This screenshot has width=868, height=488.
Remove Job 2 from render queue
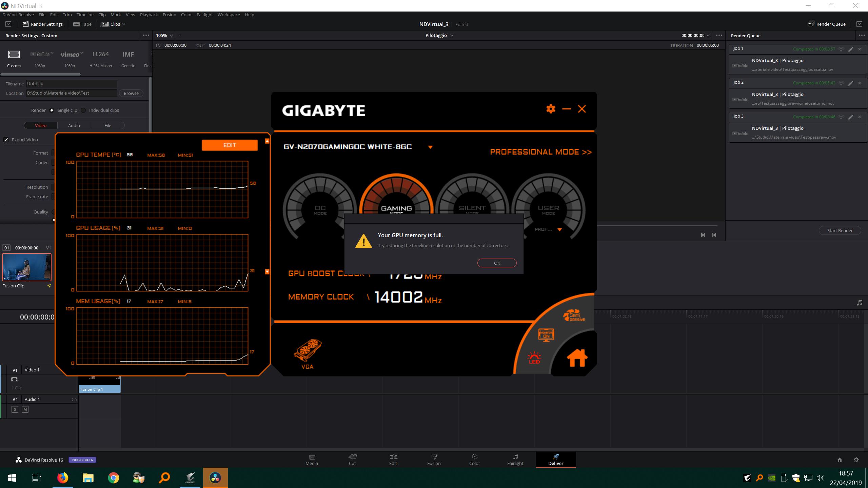pyautogui.click(x=860, y=83)
